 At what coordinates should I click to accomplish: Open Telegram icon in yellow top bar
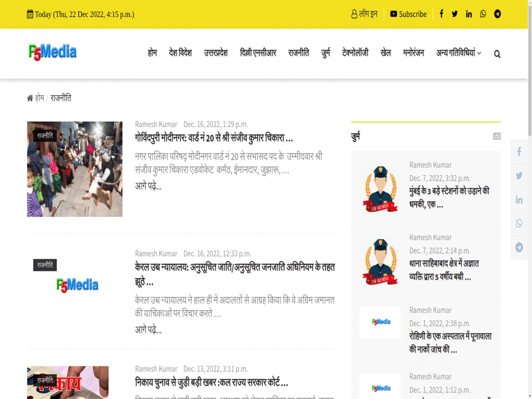click(497, 14)
